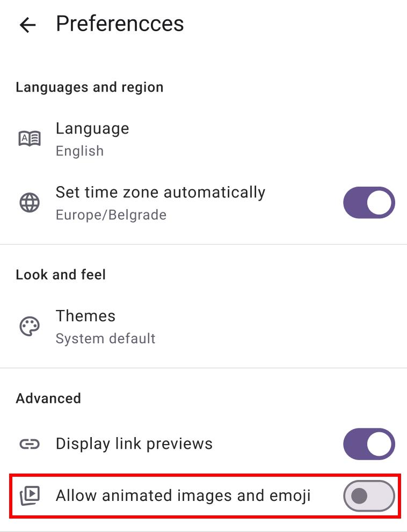This screenshot has width=407, height=532.
Task: Select the System default theme value
Action: (x=106, y=339)
